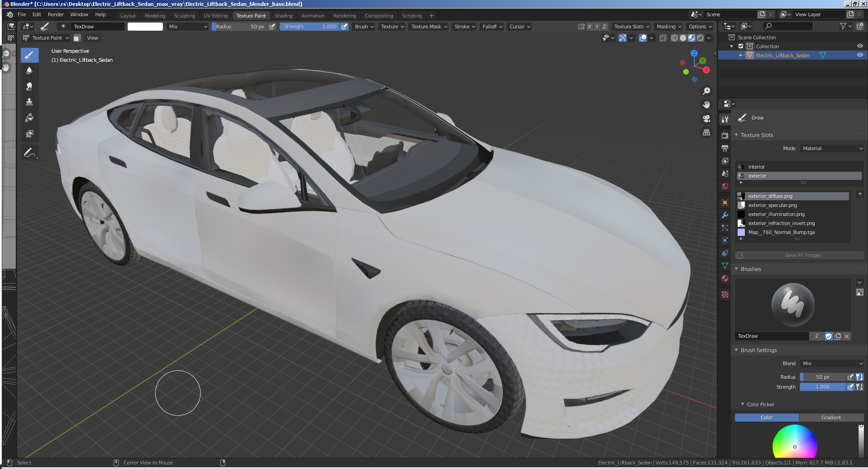Select the Draw brush tool in the toolbar

tap(29, 55)
